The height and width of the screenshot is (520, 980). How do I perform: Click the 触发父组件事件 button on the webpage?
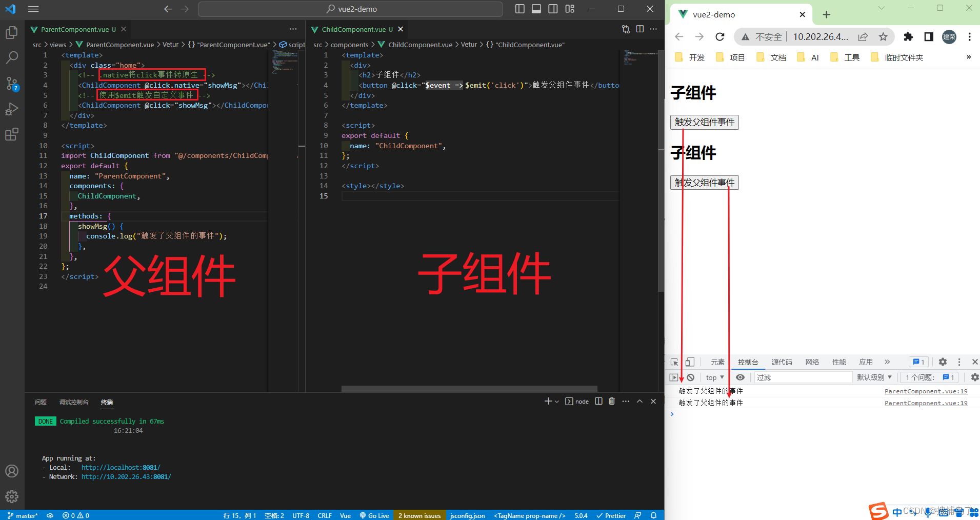coord(704,122)
